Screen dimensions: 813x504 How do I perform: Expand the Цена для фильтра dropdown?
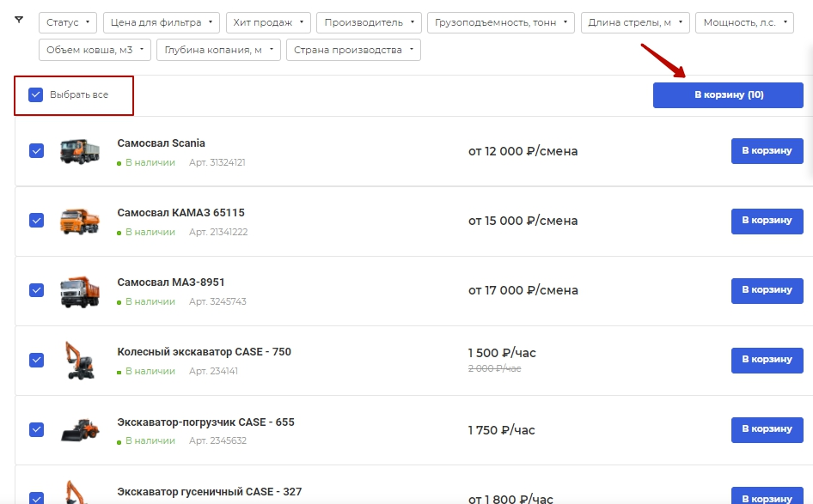click(x=162, y=23)
